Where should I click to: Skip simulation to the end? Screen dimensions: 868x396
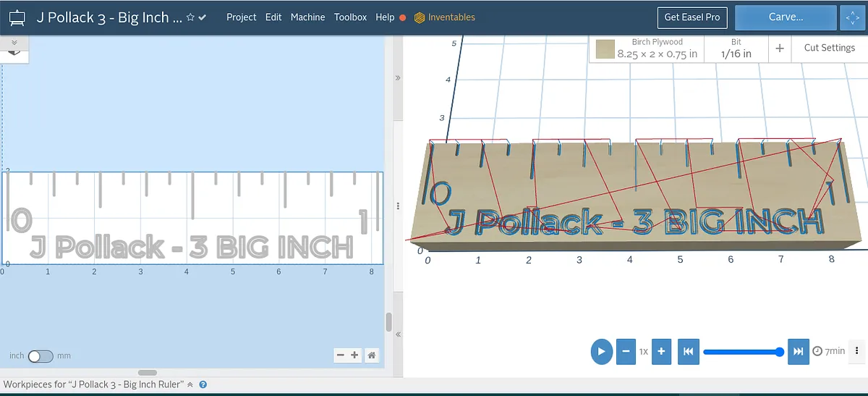[x=798, y=351]
